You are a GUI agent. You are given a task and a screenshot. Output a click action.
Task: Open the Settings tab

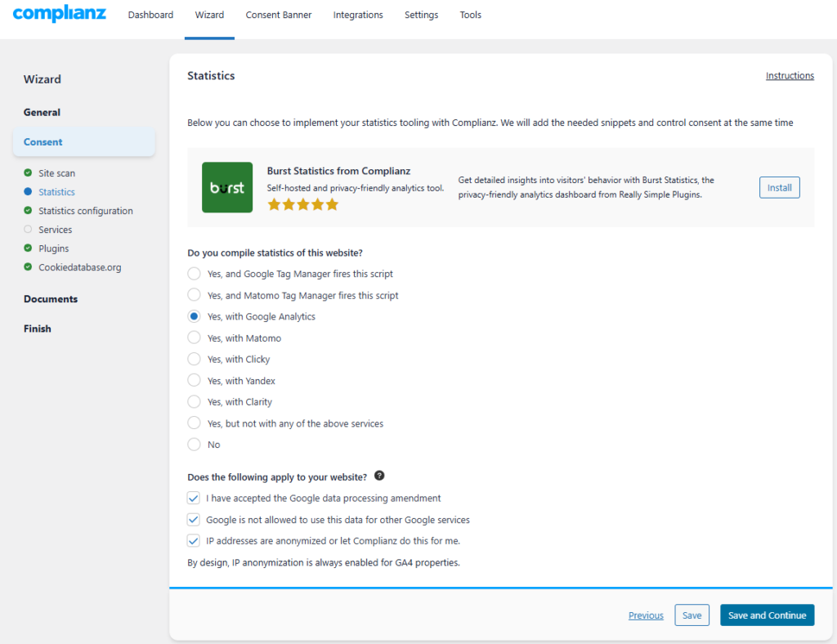click(x=421, y=15)
